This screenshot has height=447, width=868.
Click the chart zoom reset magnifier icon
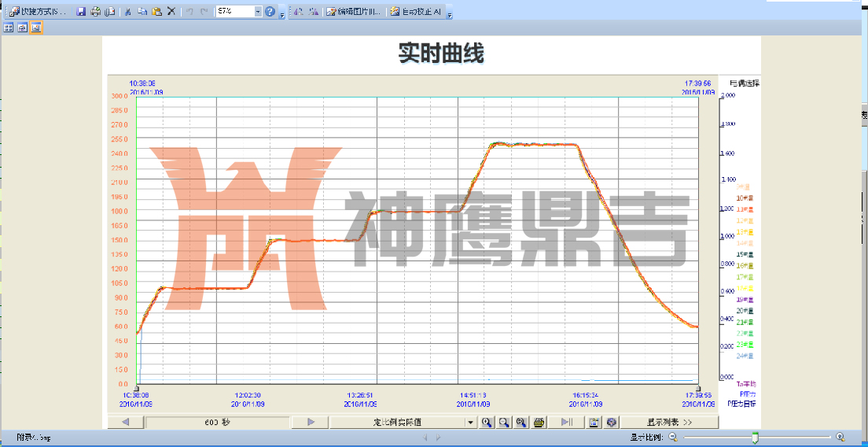[x=521, y=422]
